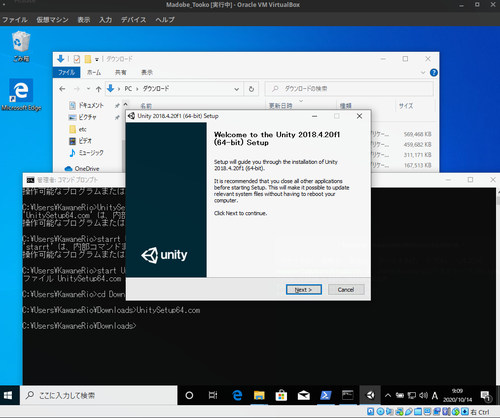Sort by 種類 column header
The image size is (500, 418).
click(x=346, y=106)
